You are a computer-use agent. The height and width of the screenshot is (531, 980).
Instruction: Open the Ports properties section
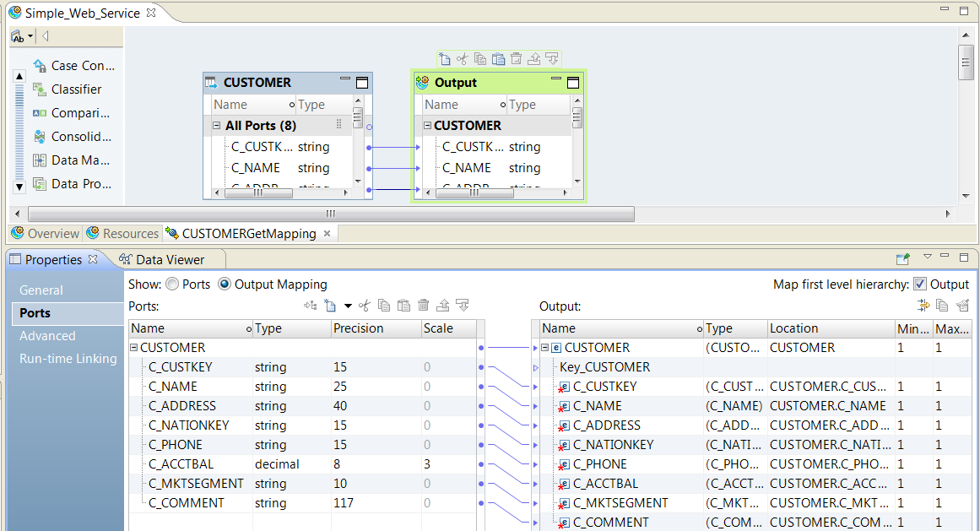[68, 313]
